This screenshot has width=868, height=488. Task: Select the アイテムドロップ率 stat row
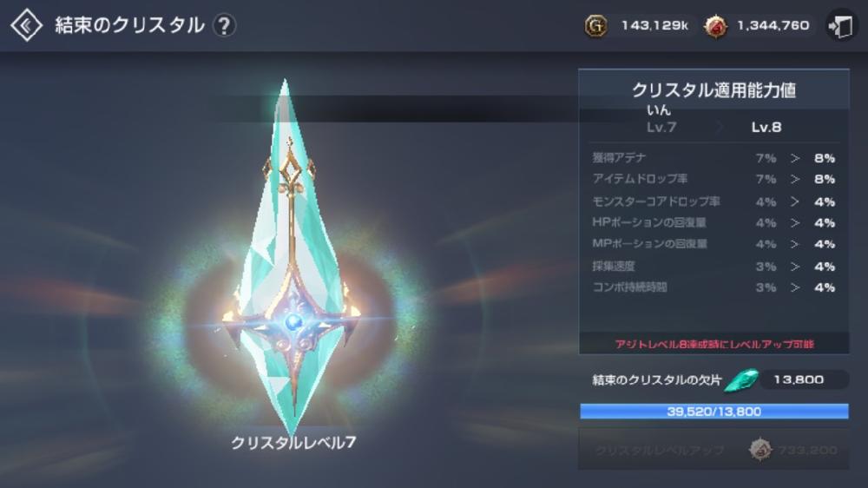pos(713,180)
